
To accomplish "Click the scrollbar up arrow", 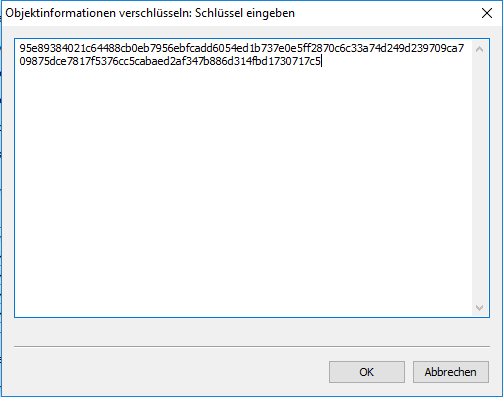I will point(479,49).
